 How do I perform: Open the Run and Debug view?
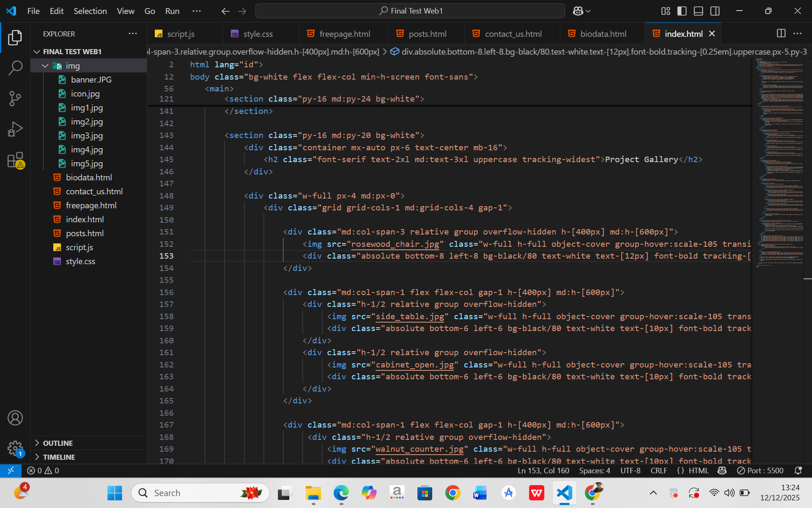[15, 130]
